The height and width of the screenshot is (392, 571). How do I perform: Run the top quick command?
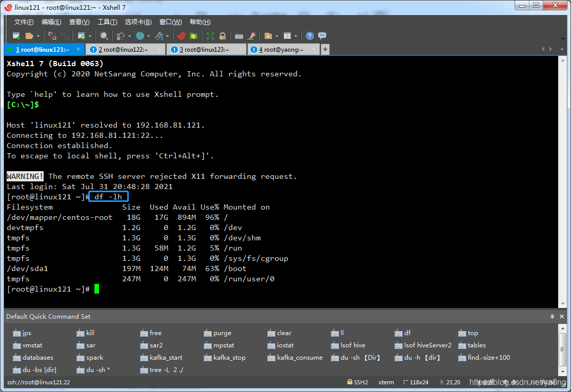pyautogui.click(x=468, y=333)
